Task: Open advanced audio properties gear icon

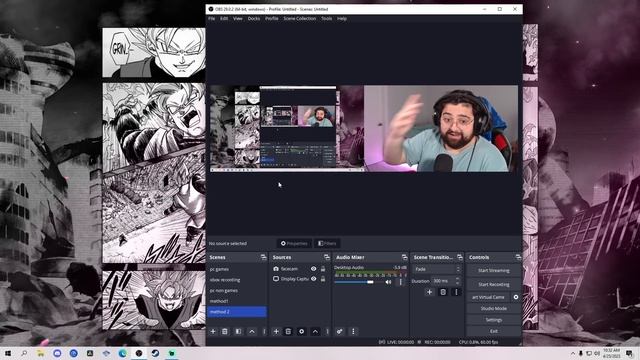Action: pos(340,331)
